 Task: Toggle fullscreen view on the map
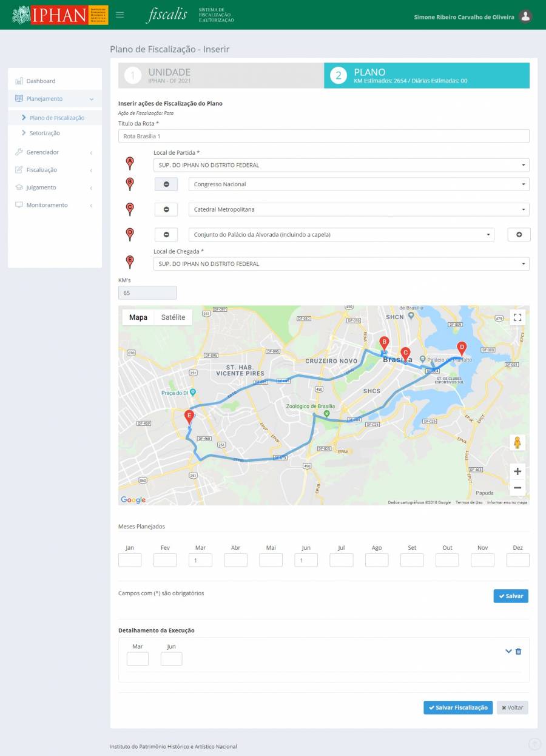[517, 317]
